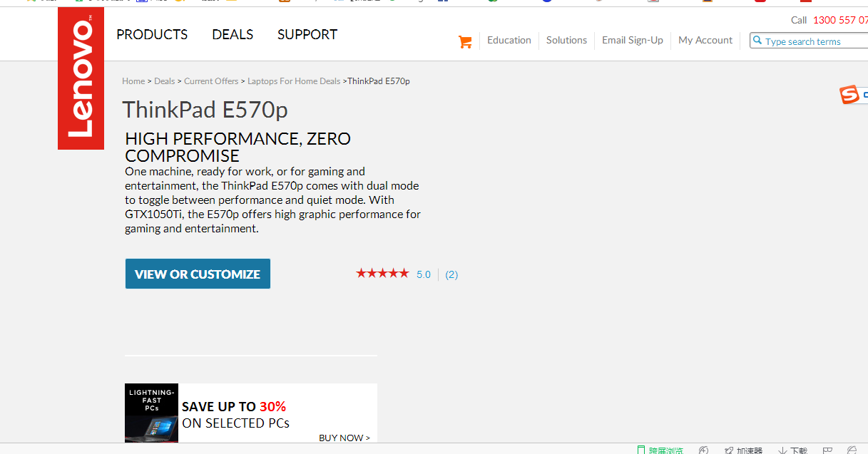Viewport: 868px width, 454px height.
Task: Open the orange shopping cart
Action: click(x=465, y=41)
